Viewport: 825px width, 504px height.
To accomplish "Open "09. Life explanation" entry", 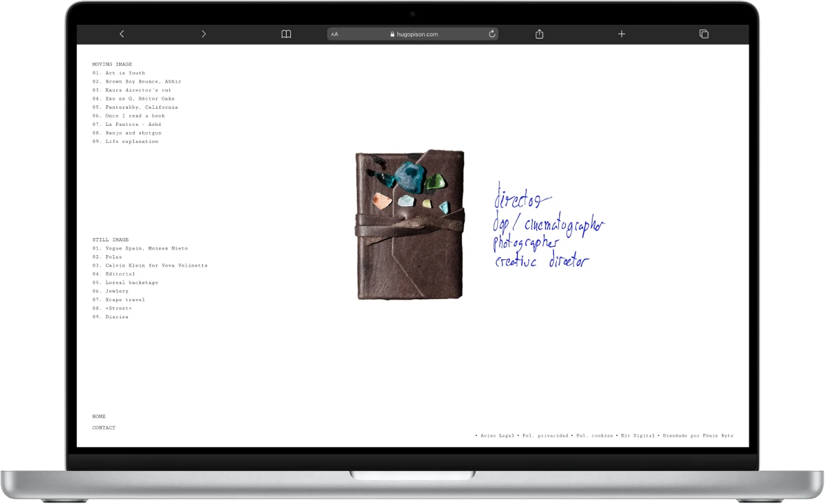I will (x=125, y=142).
